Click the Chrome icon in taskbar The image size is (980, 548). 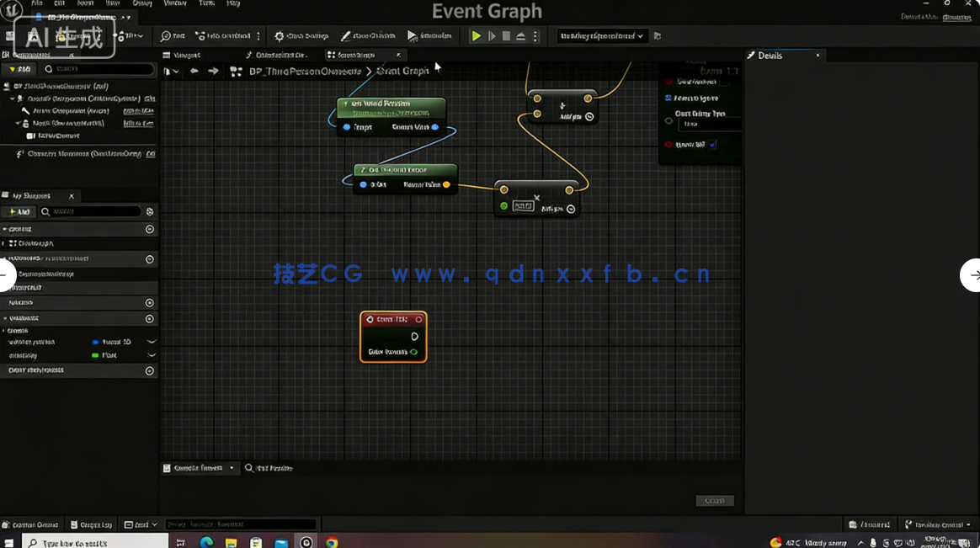[x=332, y=543]
